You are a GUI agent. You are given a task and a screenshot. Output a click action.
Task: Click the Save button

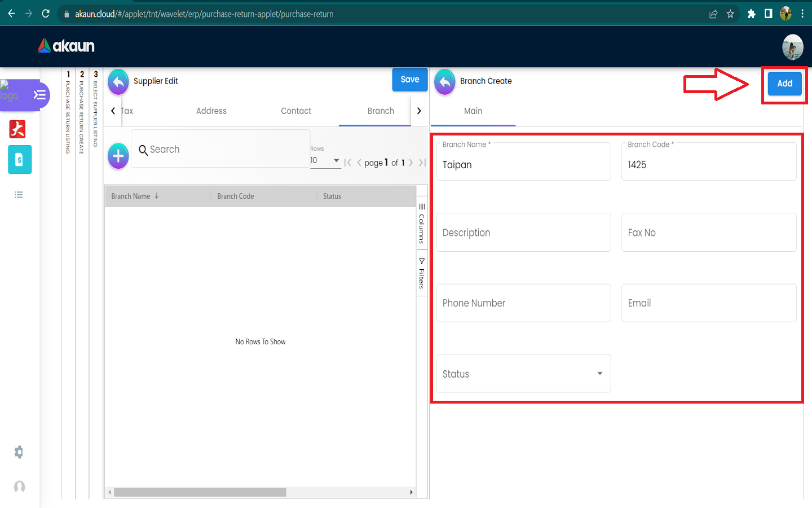[410, 80]
